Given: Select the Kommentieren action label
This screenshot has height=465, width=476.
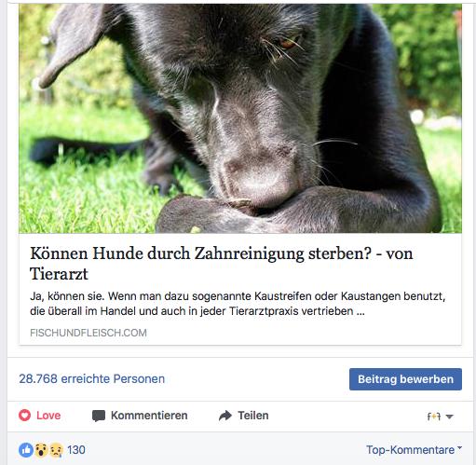Looking at the screenshot, I should 149,416.
